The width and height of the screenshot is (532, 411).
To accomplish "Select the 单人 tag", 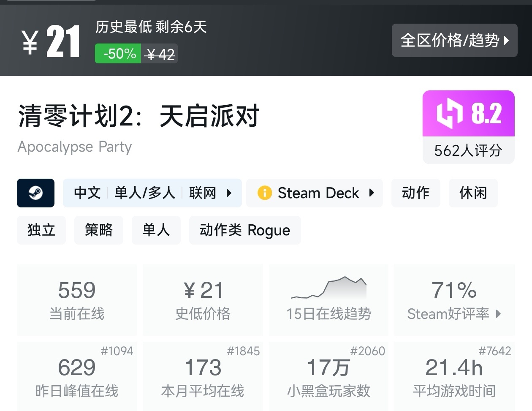I will pyautogui.click(x=156, y=230).
